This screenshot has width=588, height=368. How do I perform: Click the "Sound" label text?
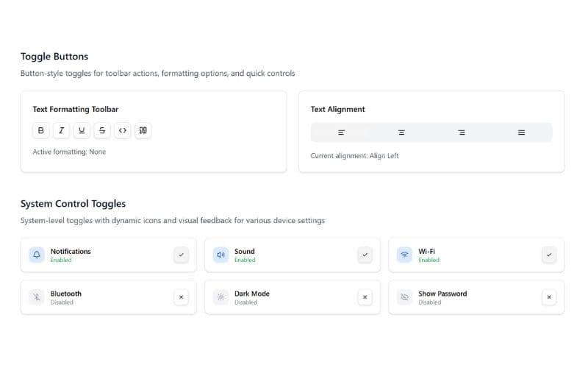coord(245,251)
